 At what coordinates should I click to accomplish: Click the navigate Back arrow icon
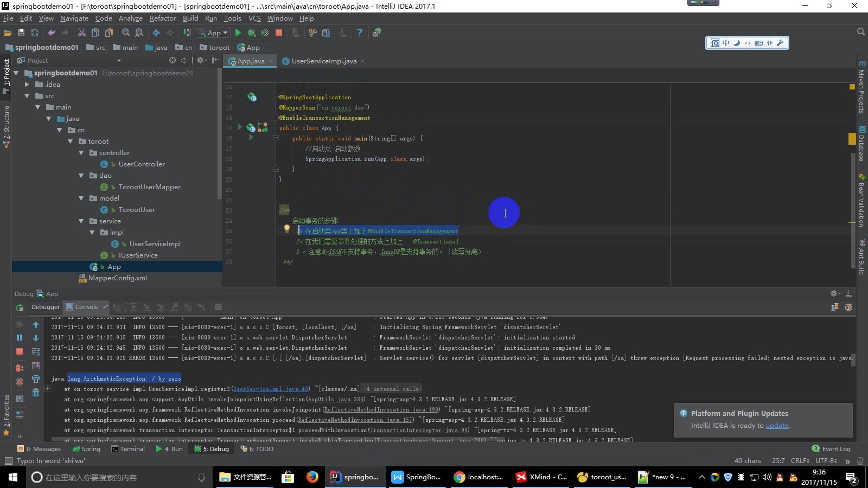tap(156, 33)
